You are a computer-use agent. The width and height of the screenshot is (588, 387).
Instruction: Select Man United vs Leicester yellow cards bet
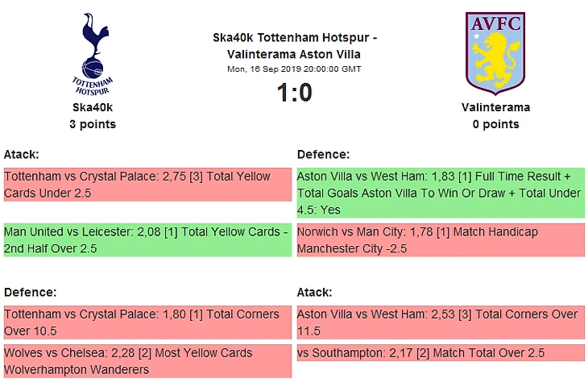[x=147, y=240]
